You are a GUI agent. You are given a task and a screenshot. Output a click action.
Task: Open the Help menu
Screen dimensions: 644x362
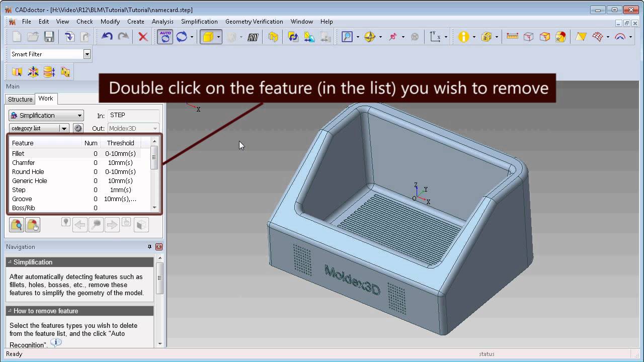327,22
